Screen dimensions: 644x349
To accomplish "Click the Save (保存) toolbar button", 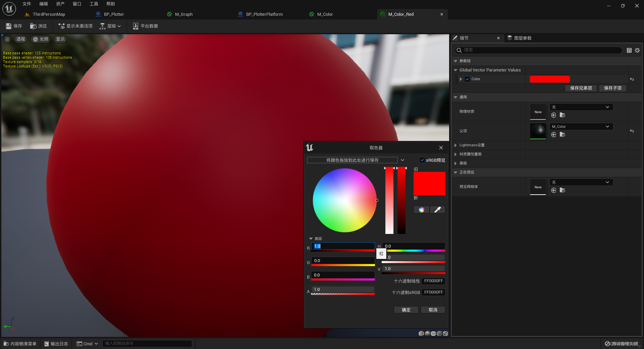I will pyautogui.click(x=14, y=26).
